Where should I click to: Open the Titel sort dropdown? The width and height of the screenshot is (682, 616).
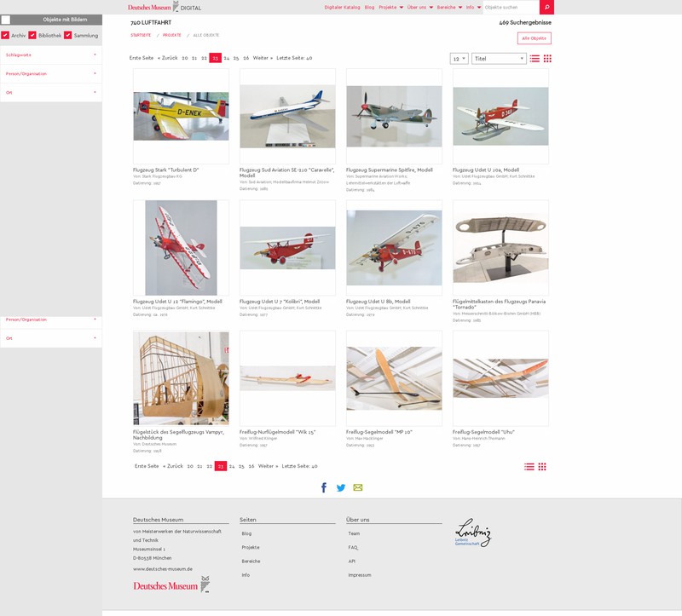pyautogui.click(x=499, y=59)
